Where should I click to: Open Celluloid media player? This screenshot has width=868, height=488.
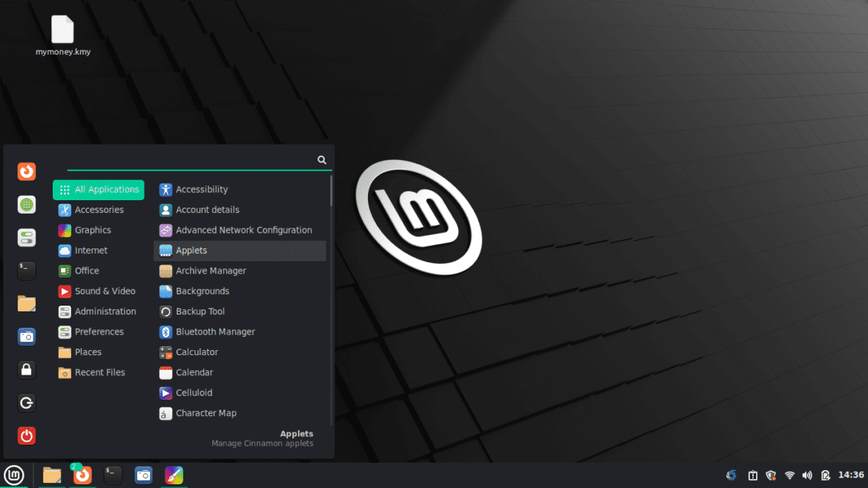(193, 392)
